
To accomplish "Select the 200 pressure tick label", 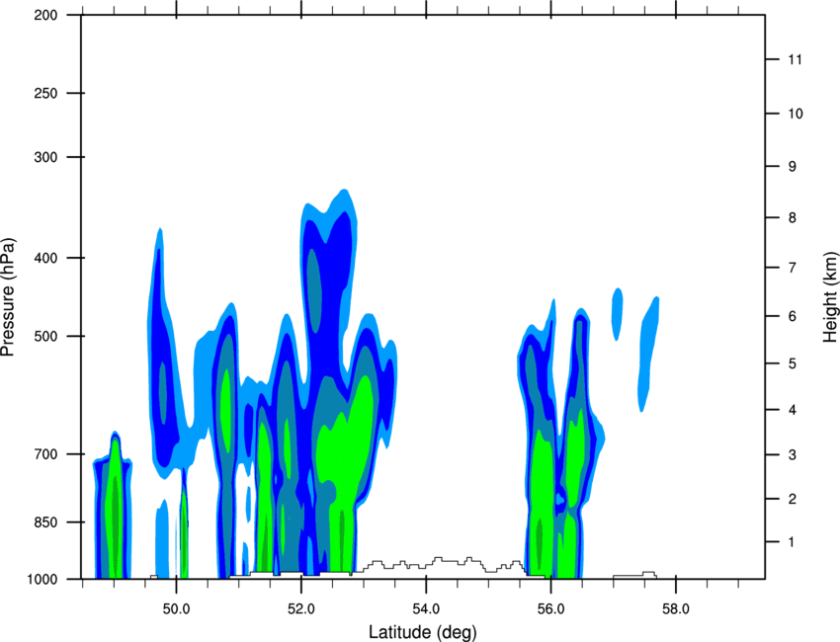I will (45, 16).
